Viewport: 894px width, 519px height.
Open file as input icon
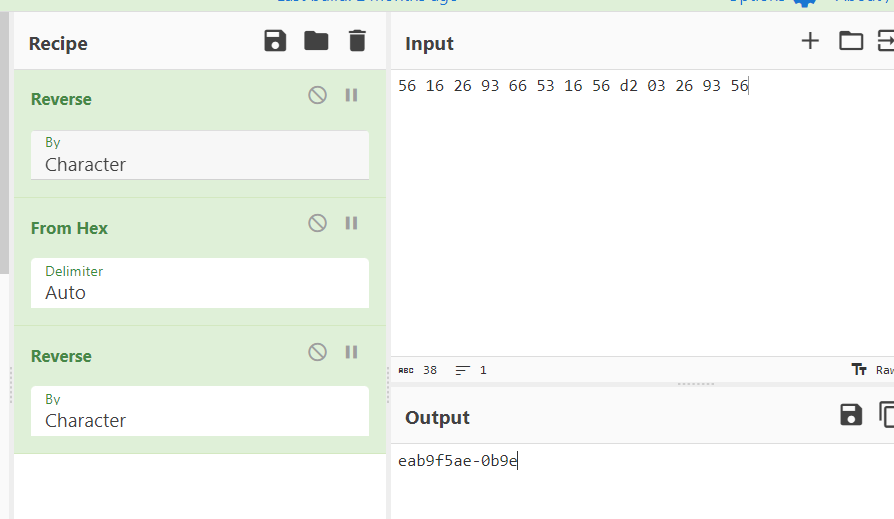[886, 41]
